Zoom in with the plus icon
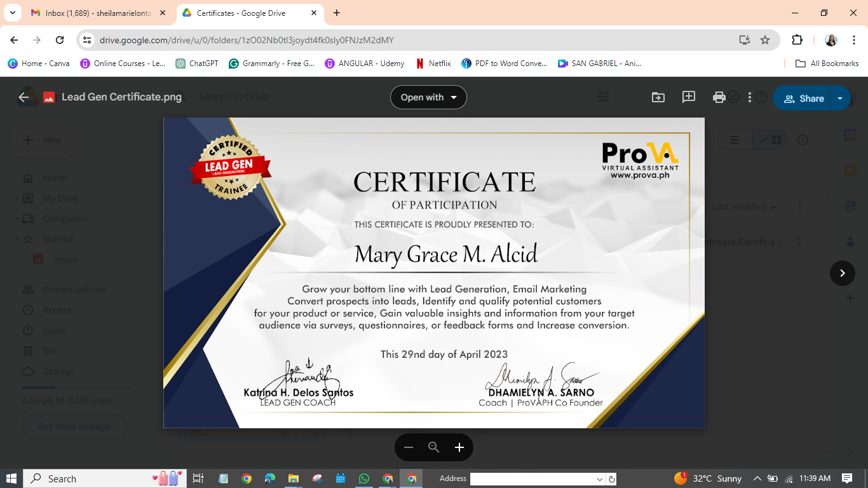 pos(459,447)
